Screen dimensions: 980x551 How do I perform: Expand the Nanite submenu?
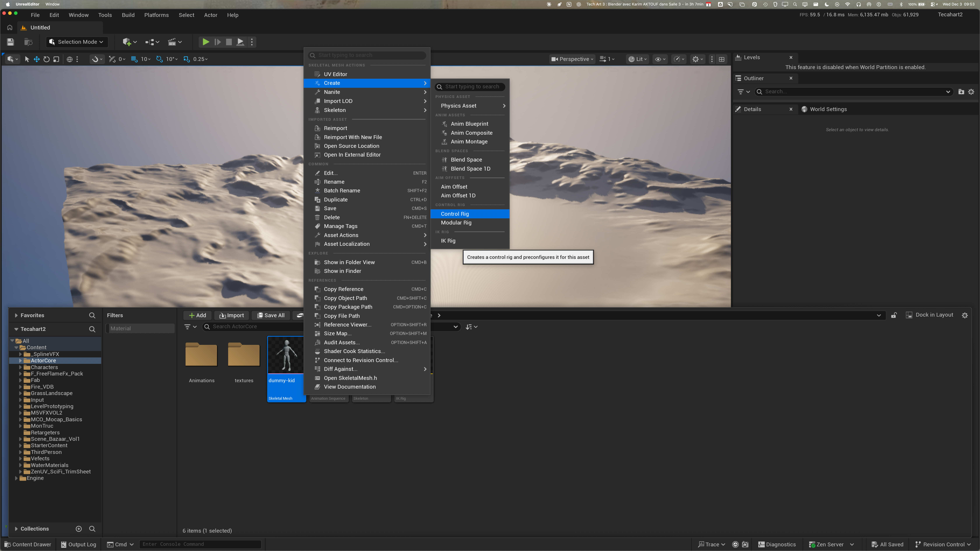point(367,92)
